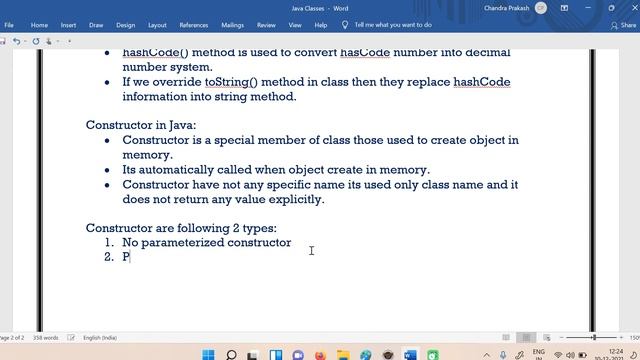Click the line 'No parameterized constructor'

point(207,242)
